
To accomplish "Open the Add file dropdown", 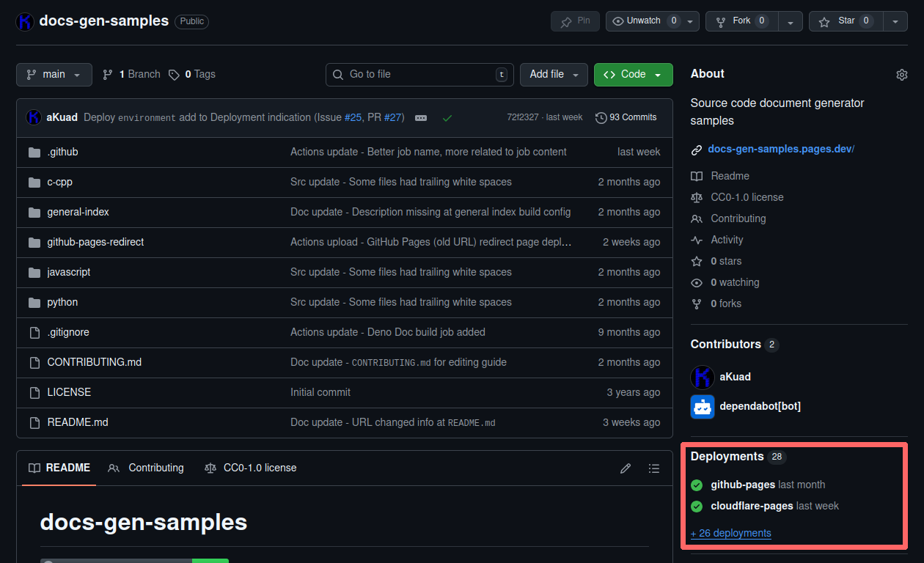I will click(554, 74).
